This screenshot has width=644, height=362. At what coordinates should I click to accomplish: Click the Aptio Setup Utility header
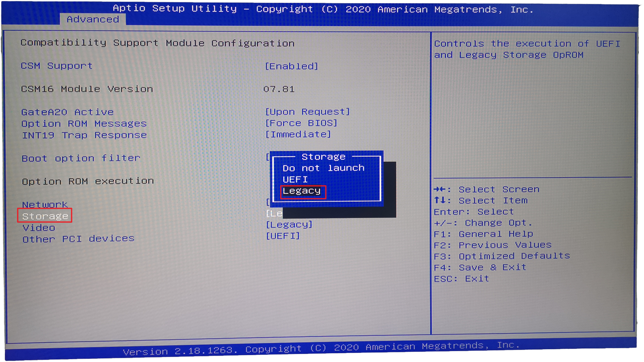click(323, 9)
